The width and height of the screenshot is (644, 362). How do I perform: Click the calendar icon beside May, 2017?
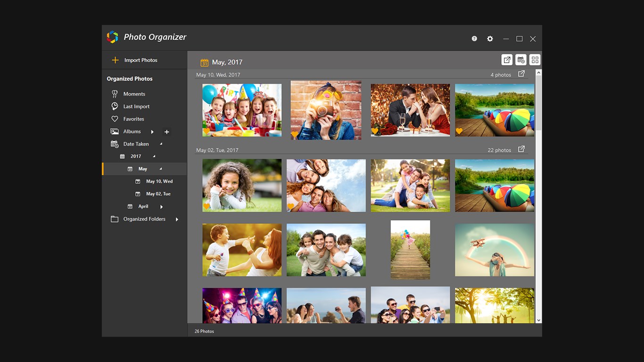pyautogui.click(x=205, y=62)
